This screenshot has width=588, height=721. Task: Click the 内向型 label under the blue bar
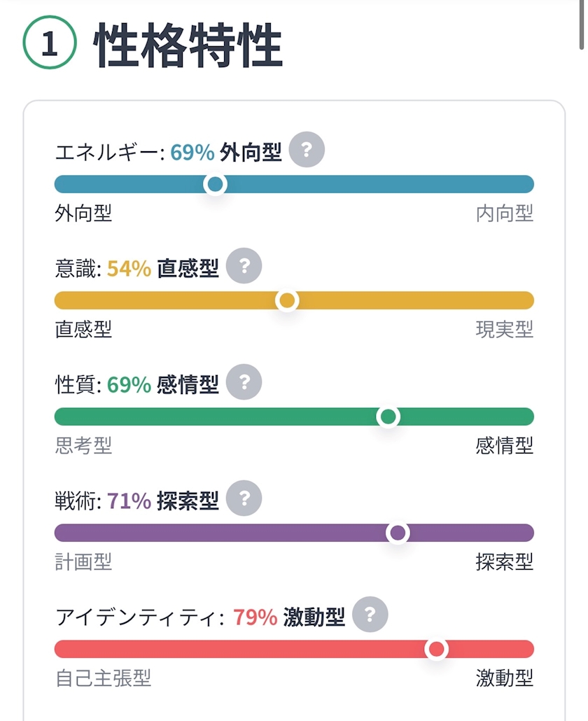pyautogui.click(x=504, y=213)
